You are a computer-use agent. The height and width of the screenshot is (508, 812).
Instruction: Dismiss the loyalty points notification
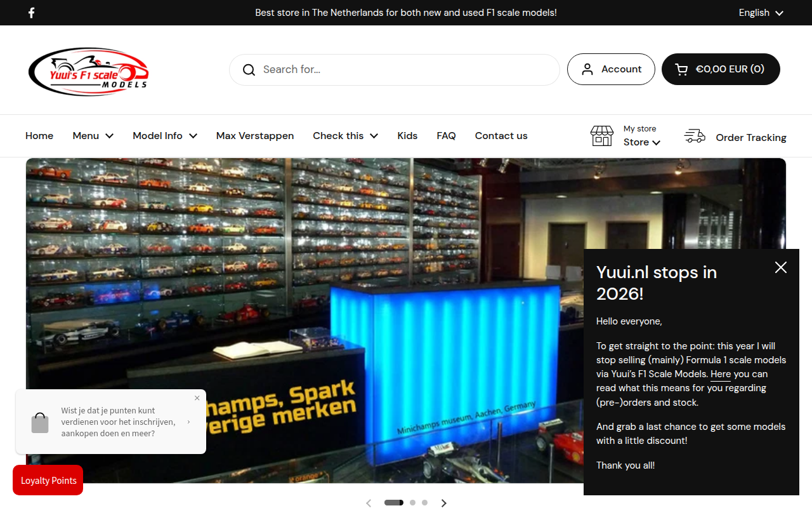[x=197, y=398]
